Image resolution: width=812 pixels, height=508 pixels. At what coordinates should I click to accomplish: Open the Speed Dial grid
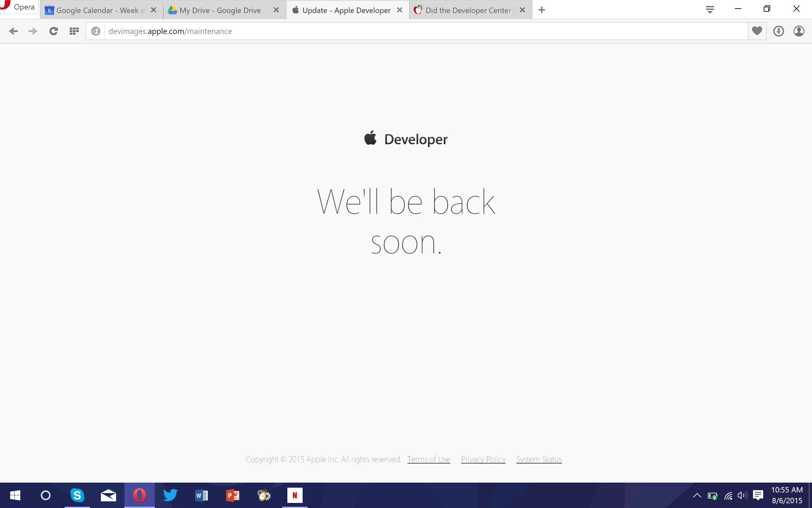point(74,31)
